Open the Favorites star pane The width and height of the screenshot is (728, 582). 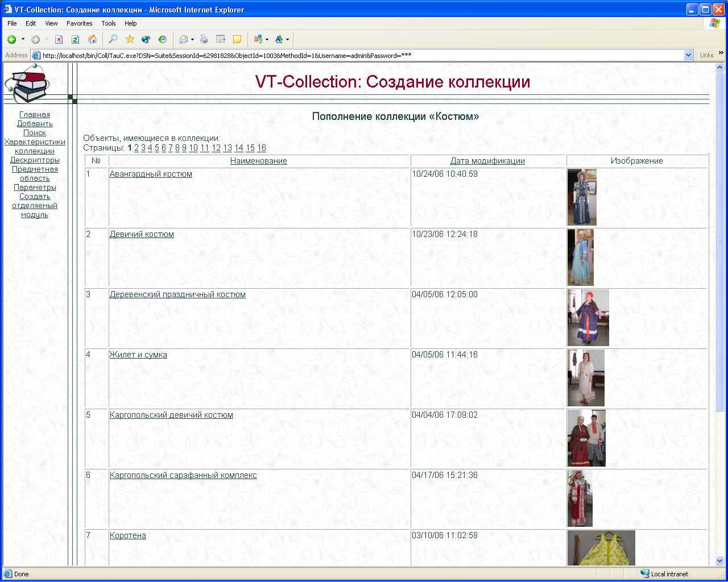(130, 39)
